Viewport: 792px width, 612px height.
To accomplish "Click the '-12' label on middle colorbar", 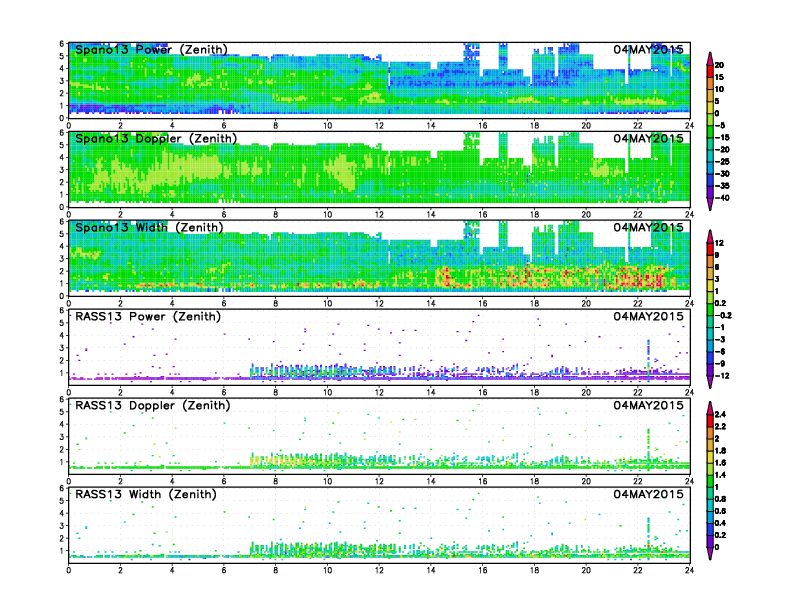I will click(722, 376).
